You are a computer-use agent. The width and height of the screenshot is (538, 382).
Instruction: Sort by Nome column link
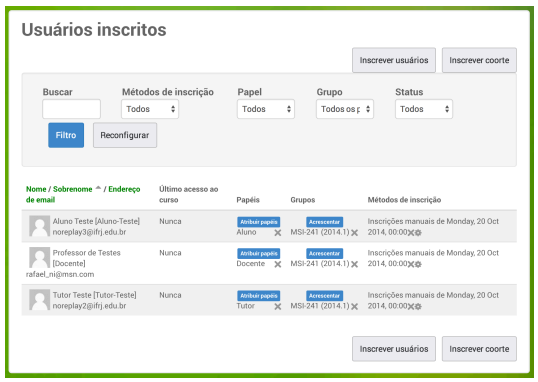(36, 189)
